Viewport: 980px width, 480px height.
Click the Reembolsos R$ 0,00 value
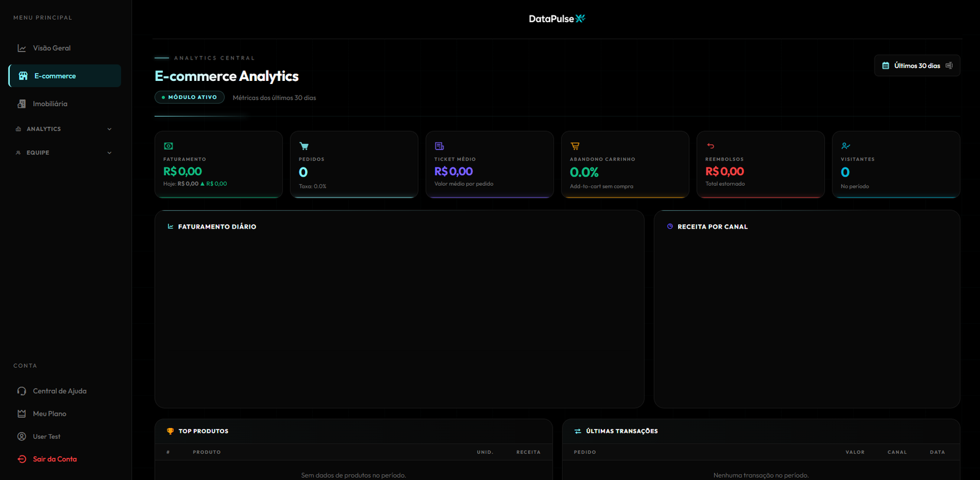tap(725, 172)
